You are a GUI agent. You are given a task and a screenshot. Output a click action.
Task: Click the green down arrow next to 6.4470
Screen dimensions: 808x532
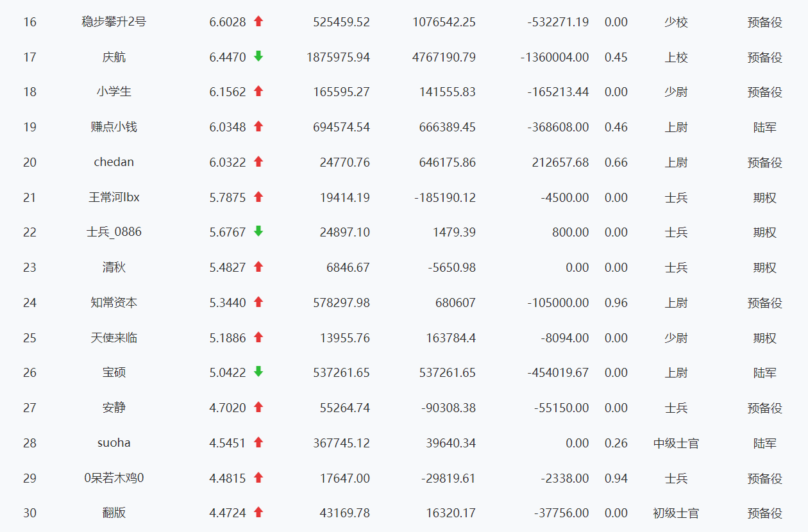tap(258, 56)
